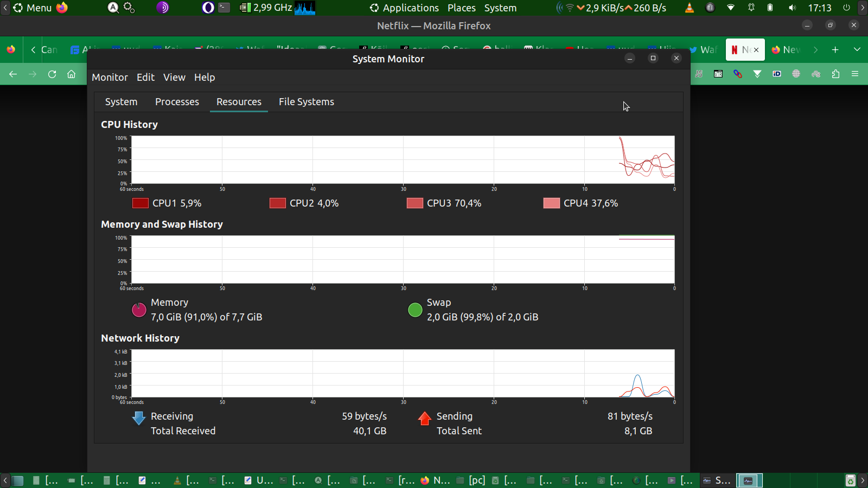Click Firefox forward arrow button
Screen dimensions: 868x488
(x=33, y=74)
